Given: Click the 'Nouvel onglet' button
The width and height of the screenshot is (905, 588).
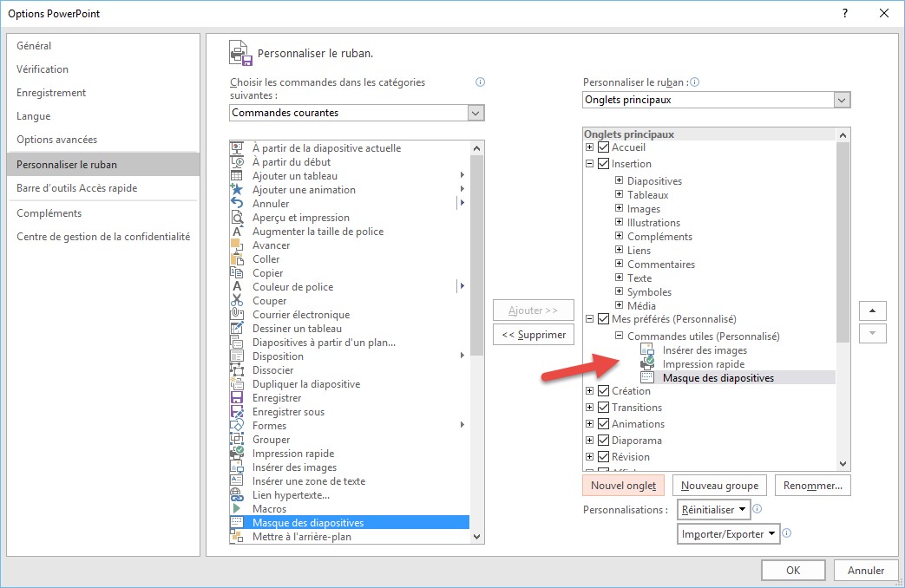Looking at the screenshot, I should pos(623,486).
